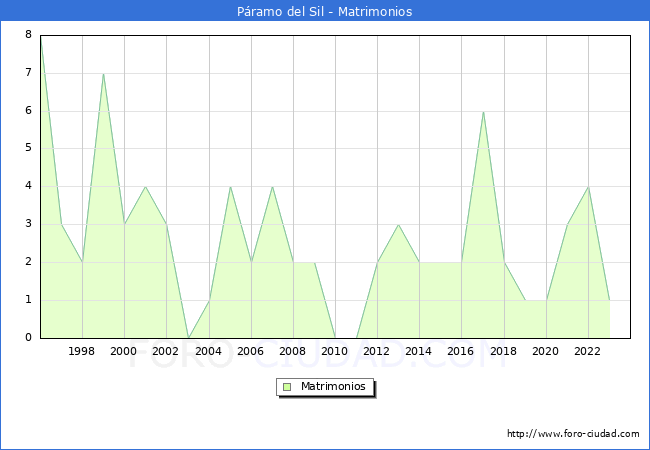Click the y-axis value 8

coord(28,34)
